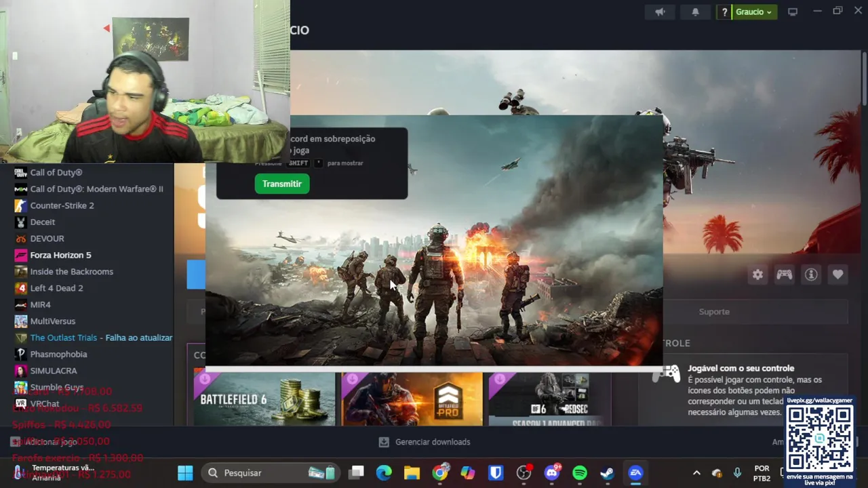Select MIR4 in the game list
Image resolution: width=868 pixels, height=488 pixels.
(x=40, y=304)
